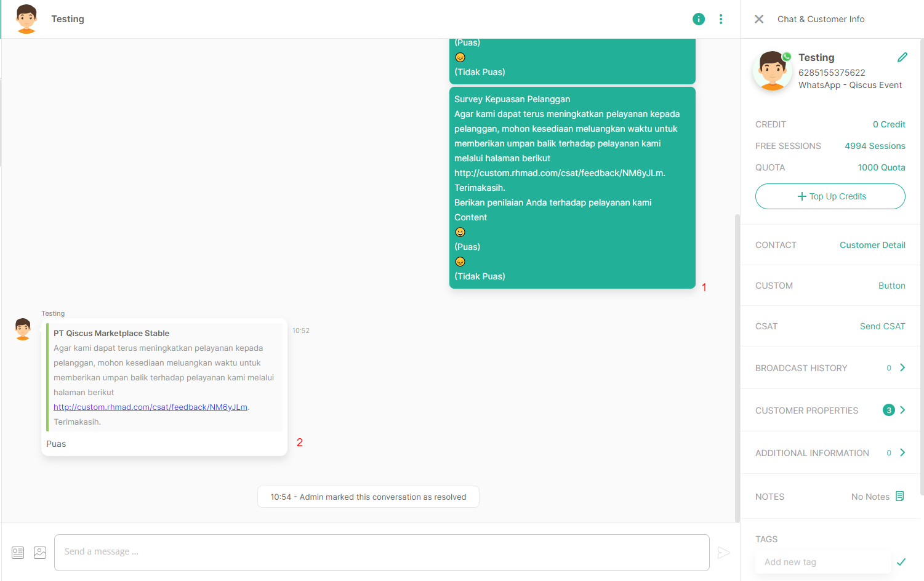Click the Customer Properties count badge 3
This screenshot has height=581, width=924.
pyautogui.click(x=888, y=410)
